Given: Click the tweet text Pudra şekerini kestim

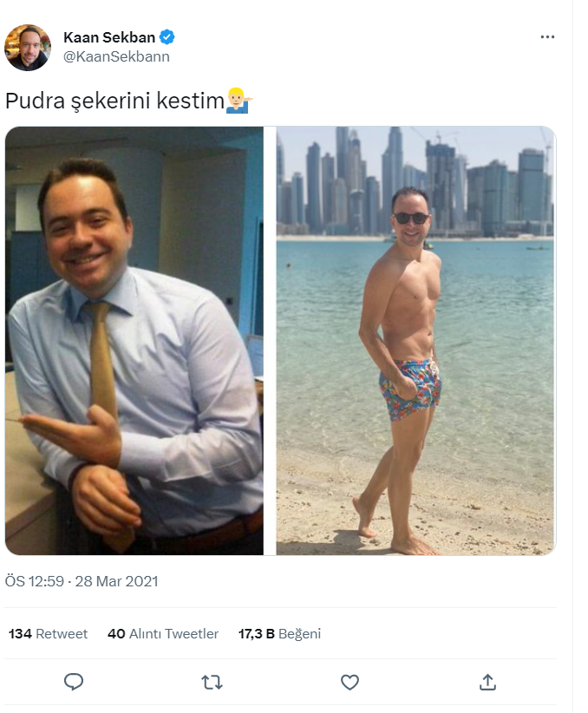Looking at the screenshot, I should [115, 101].
